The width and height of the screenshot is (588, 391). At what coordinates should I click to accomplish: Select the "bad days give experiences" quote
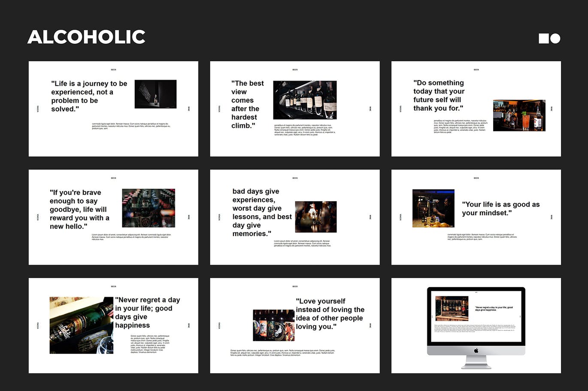[x=262, y=212]
